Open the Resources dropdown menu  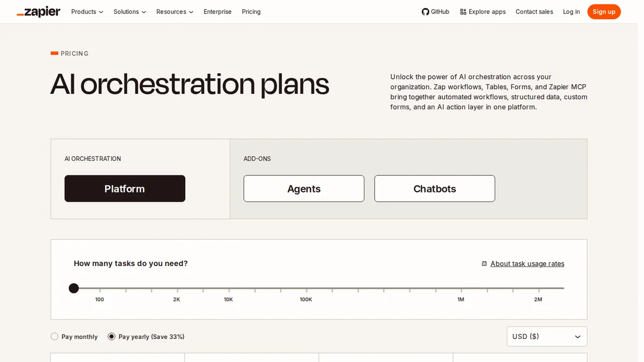pyautogui.click(x=175, y=12)
